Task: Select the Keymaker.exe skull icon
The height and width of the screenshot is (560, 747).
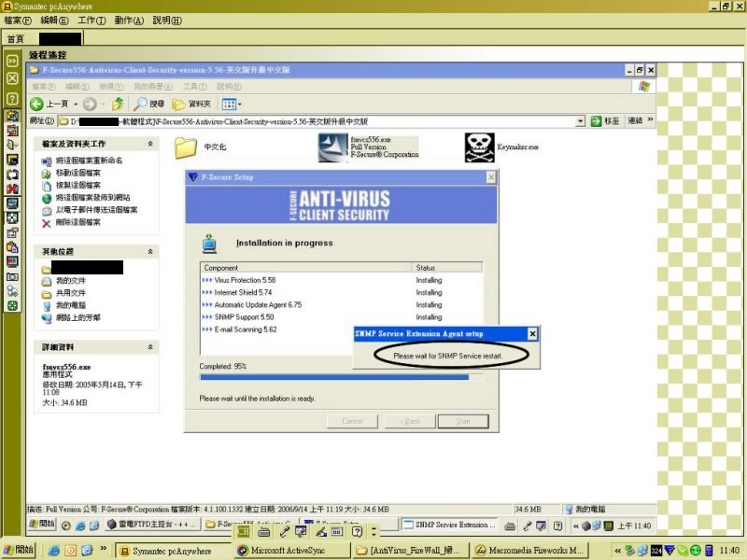Action: coord(479,147)
